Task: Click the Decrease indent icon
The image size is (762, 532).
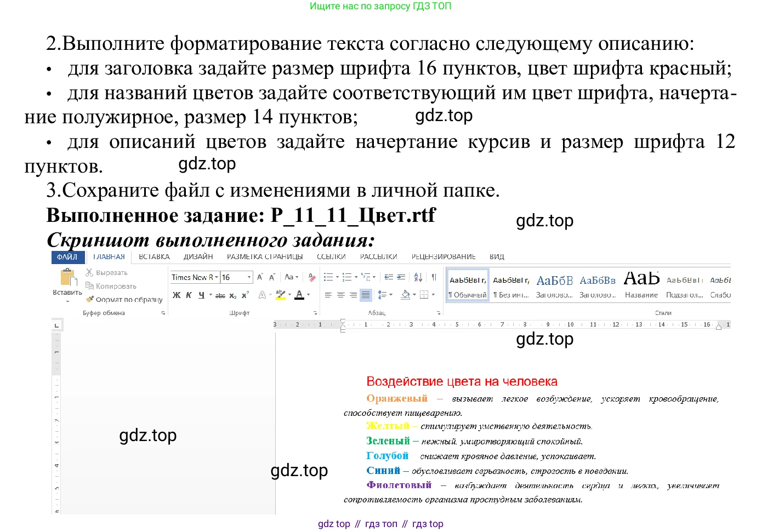Action: 389,277
